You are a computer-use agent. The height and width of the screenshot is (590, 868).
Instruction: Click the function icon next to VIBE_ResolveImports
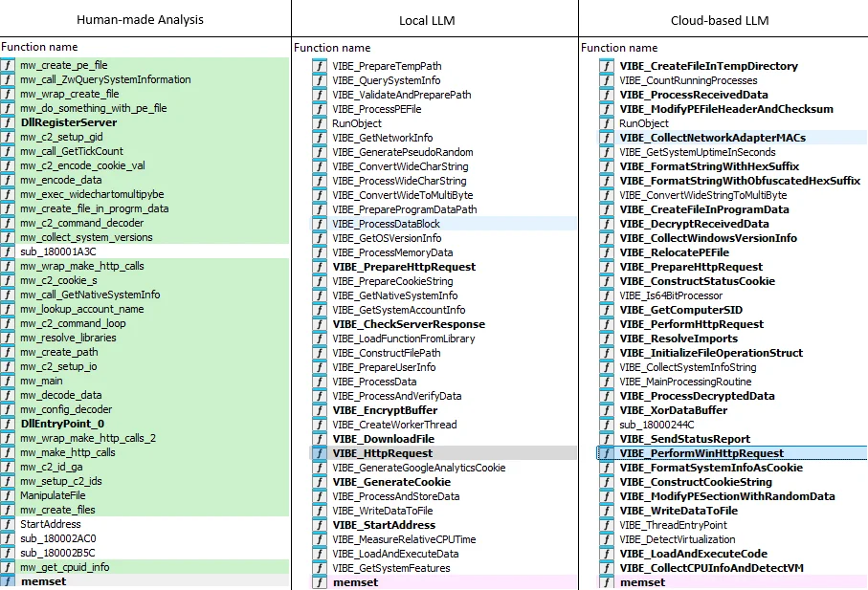(607, 339)
